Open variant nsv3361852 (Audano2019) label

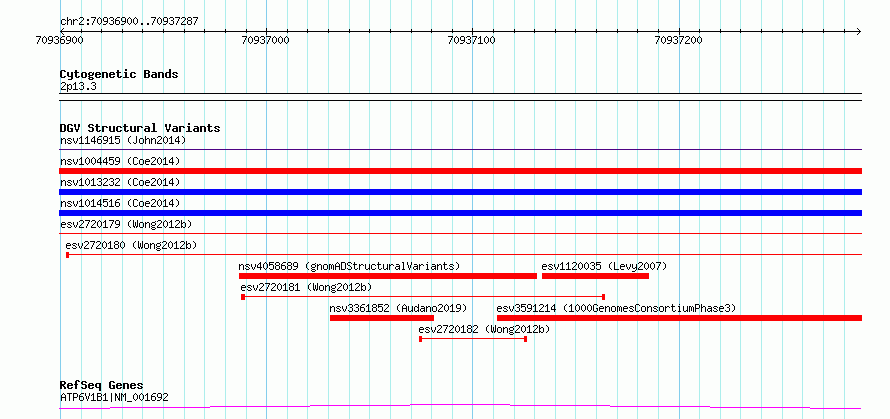click(398, 308)
